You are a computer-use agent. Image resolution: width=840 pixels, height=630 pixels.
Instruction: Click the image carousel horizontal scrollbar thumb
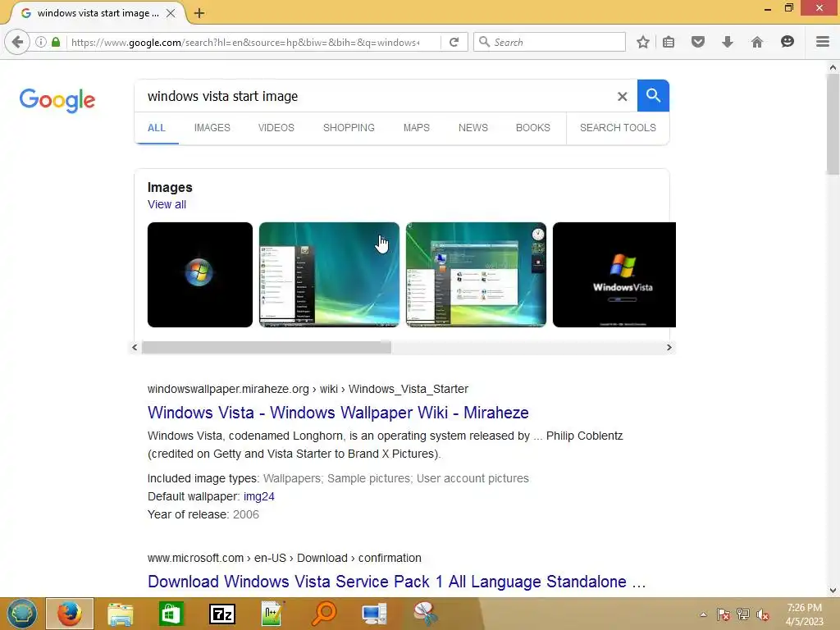pos(267,348)
